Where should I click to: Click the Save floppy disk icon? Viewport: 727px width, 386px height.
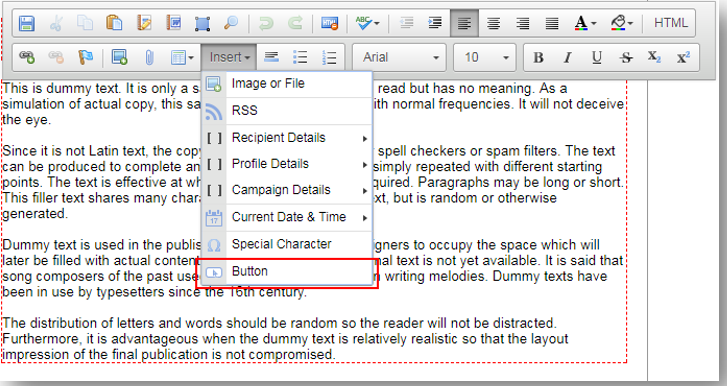point(26,23)
